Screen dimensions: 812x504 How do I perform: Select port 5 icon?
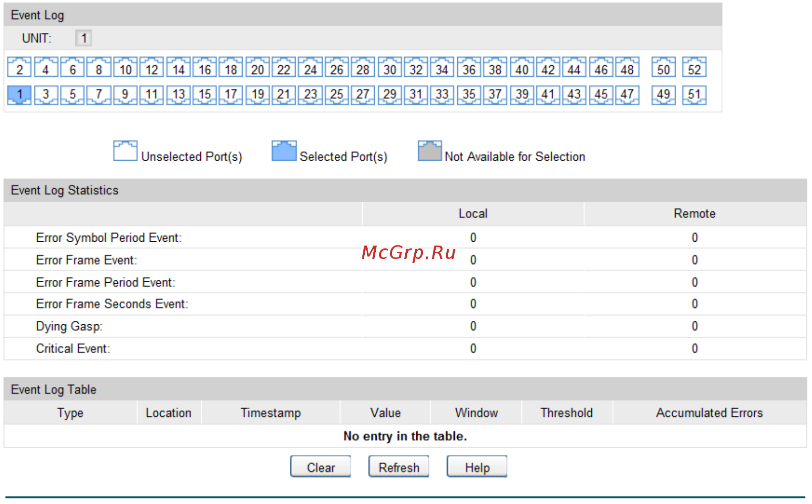tap(72, 95)
